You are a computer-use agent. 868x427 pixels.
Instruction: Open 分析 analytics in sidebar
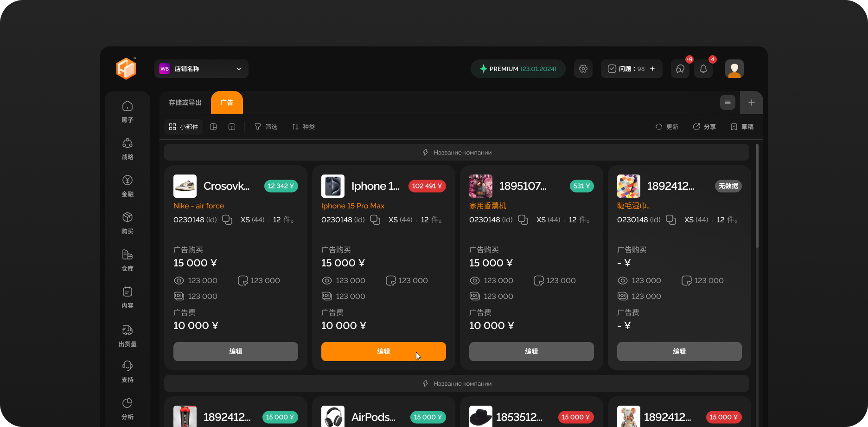(x=128, y=408)
